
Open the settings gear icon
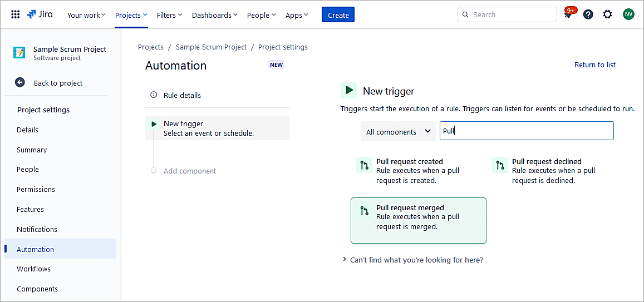[607, 14]
